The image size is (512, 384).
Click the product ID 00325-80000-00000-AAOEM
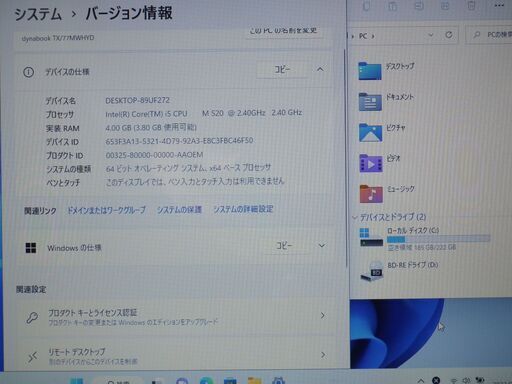154,155
